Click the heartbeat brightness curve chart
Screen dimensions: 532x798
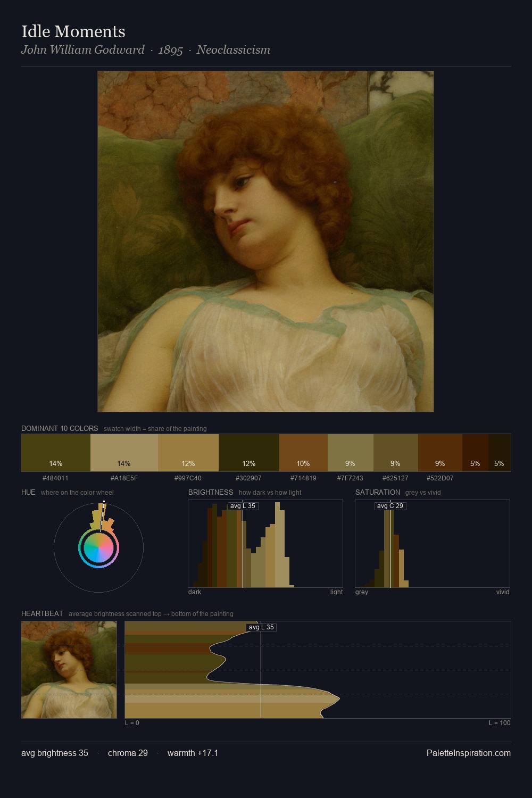318,670
